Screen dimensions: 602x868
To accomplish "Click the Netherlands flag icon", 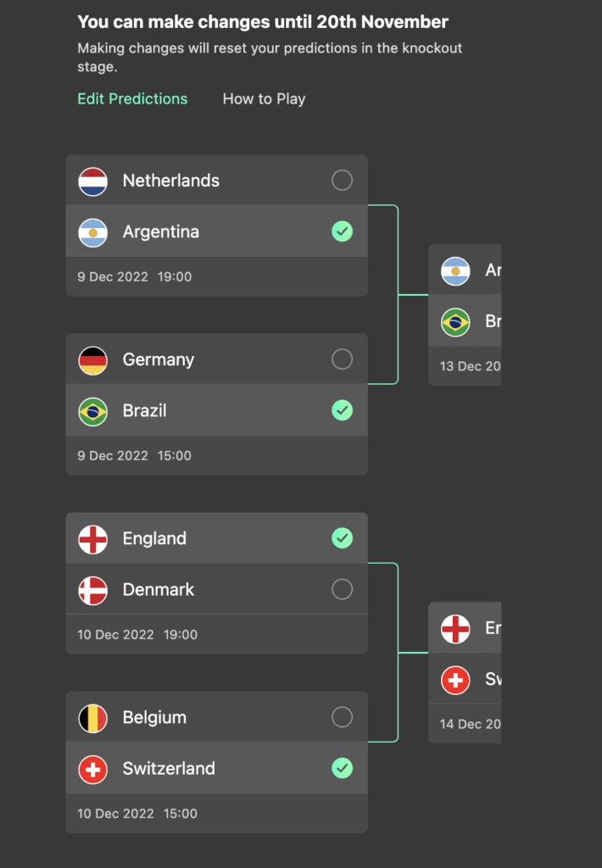I will [93, 181].
